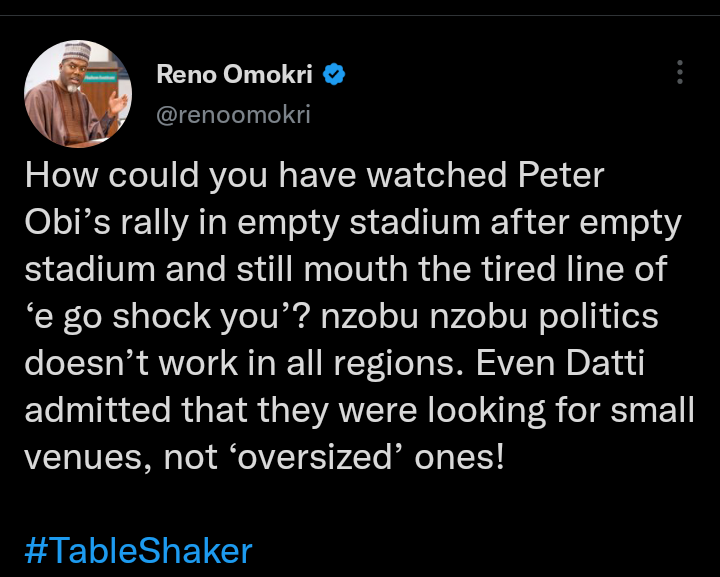Click the blue verified checkmark badge
The width and height of the screenshot is (720, 577).
[x=334, y=73]
